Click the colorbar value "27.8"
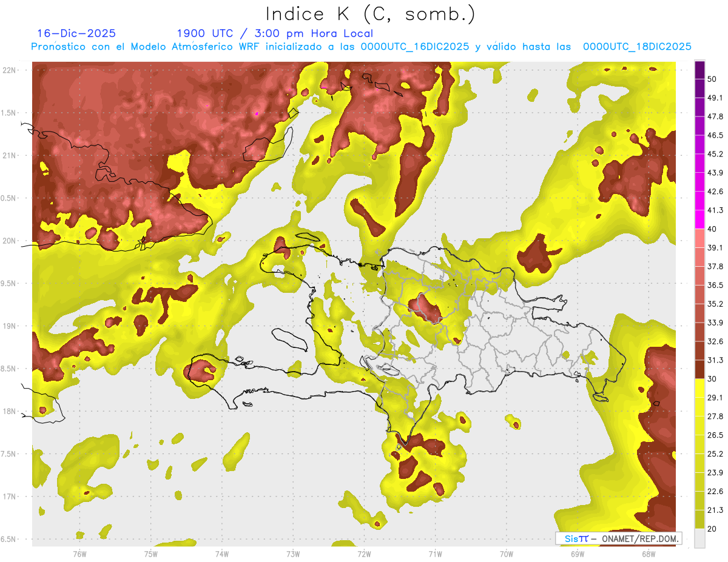This screenshot has height=562, width=728. (x=715, y=416)
